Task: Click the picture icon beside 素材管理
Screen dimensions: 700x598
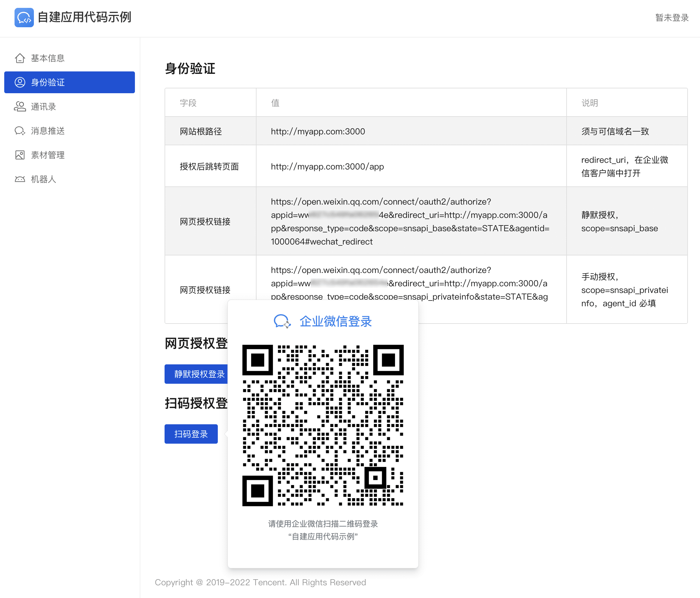Action: 20,155
